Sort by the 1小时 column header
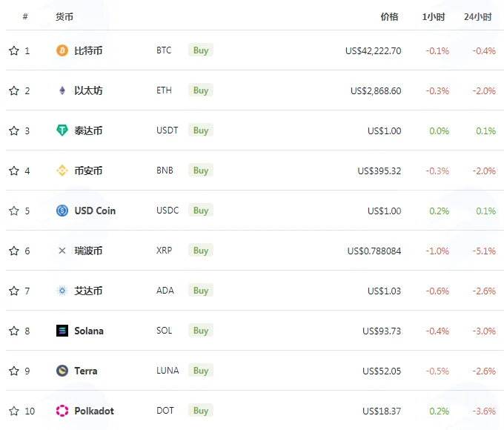 point(434,17)
